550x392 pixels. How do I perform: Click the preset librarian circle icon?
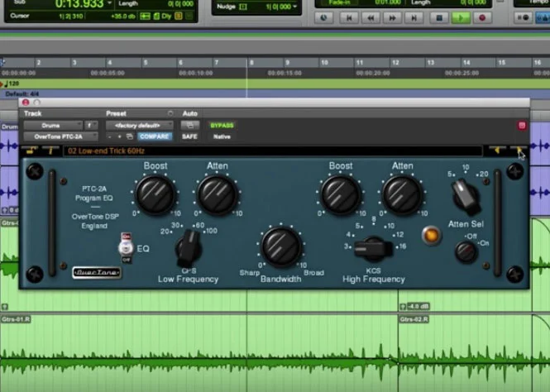(x=170, y=113)
